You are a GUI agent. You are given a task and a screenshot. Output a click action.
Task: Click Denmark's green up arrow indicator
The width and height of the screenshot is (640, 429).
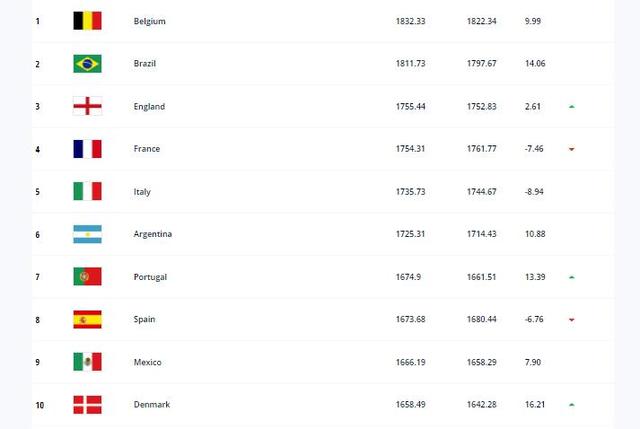point(572,405)
